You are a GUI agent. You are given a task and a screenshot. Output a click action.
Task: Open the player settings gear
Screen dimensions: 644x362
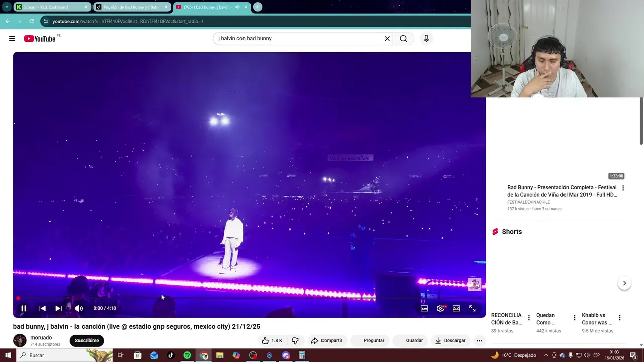click(440, 308)
